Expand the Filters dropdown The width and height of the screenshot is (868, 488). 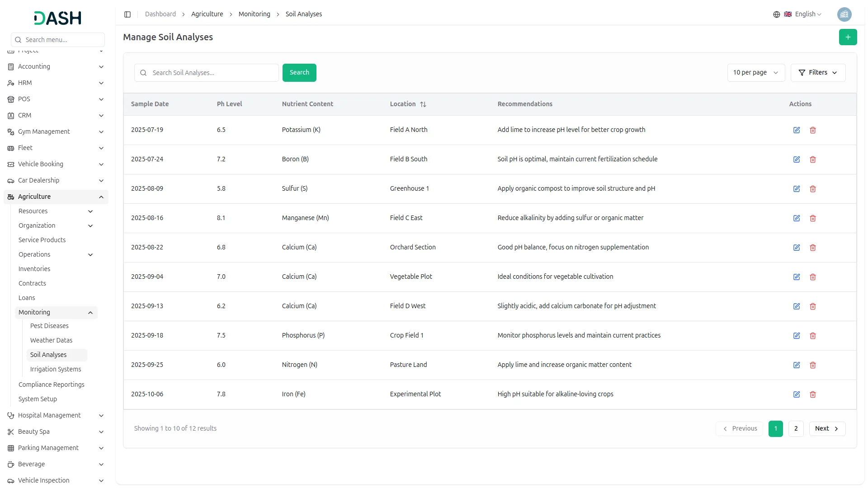pos(818,73)
